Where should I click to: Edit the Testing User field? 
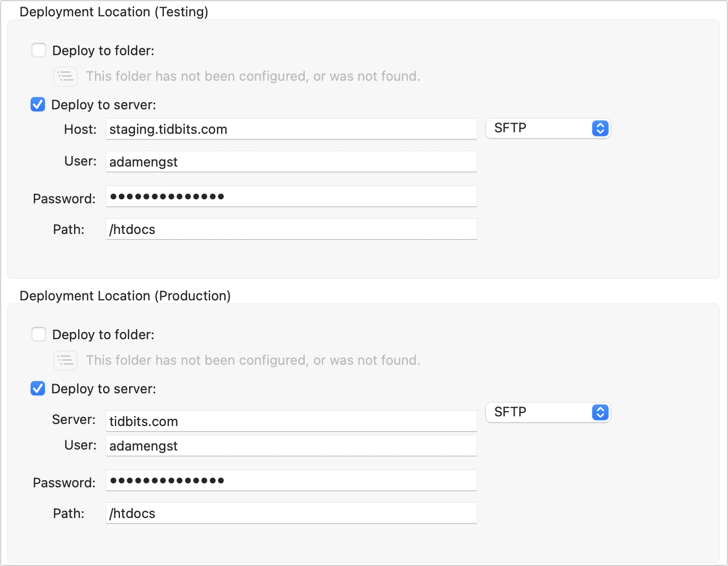click(x=292, y=162)
